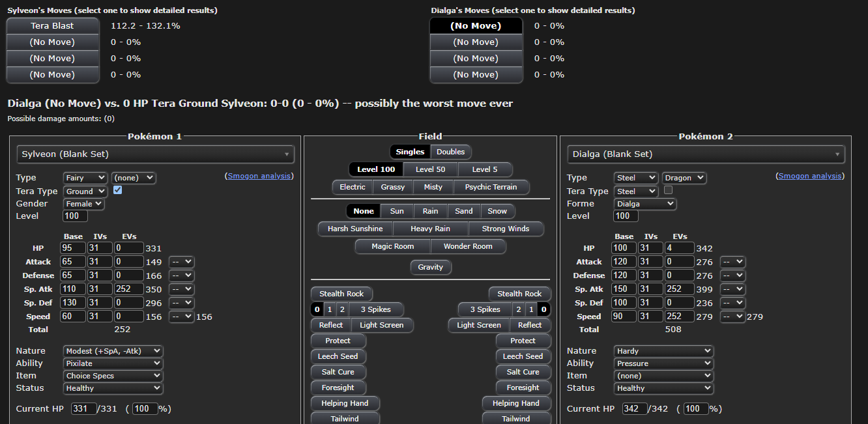
Task: Open Dialga's Dragon secondary type dropdown
Action: click(684, 177)
